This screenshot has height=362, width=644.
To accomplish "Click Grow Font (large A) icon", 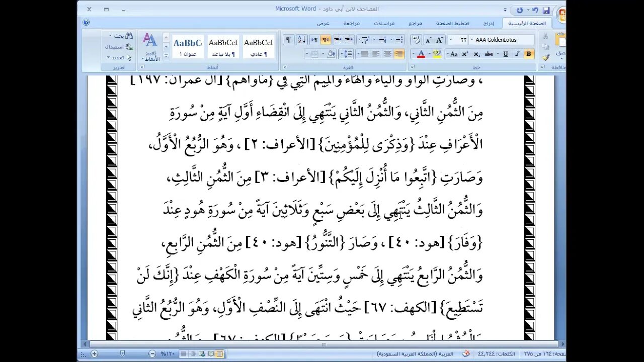I will (439, 40).
